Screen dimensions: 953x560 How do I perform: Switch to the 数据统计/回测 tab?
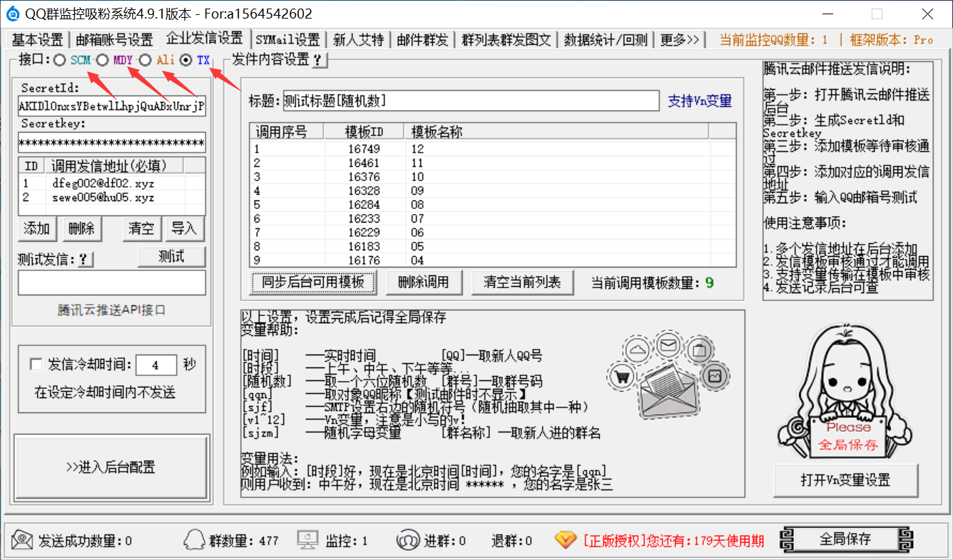(x=606, y=40)
